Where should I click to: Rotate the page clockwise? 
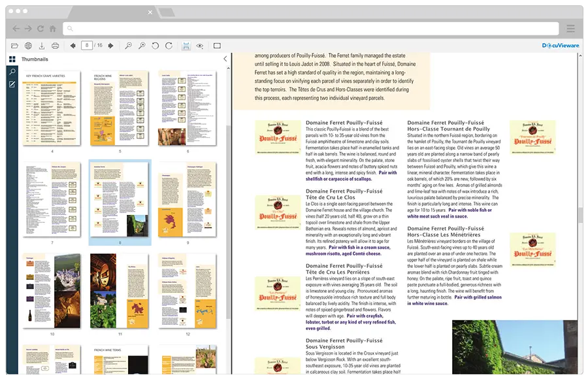[169, 46]
